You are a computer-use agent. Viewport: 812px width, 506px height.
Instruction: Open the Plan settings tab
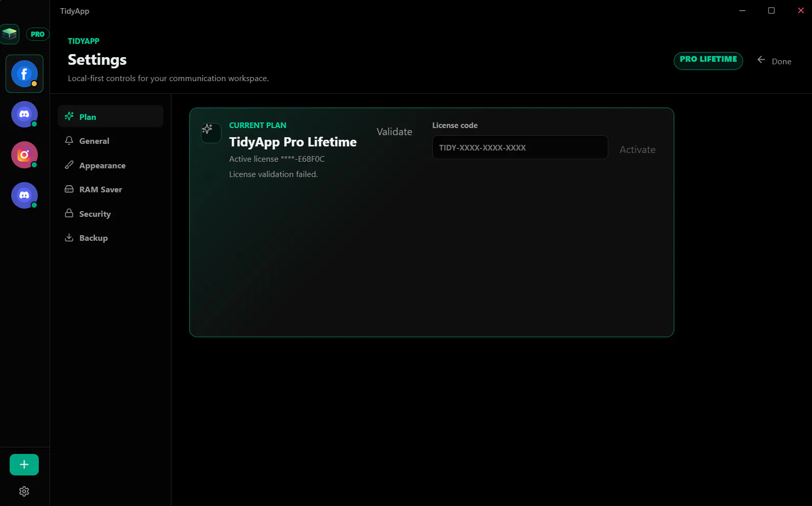coord(110,117)
